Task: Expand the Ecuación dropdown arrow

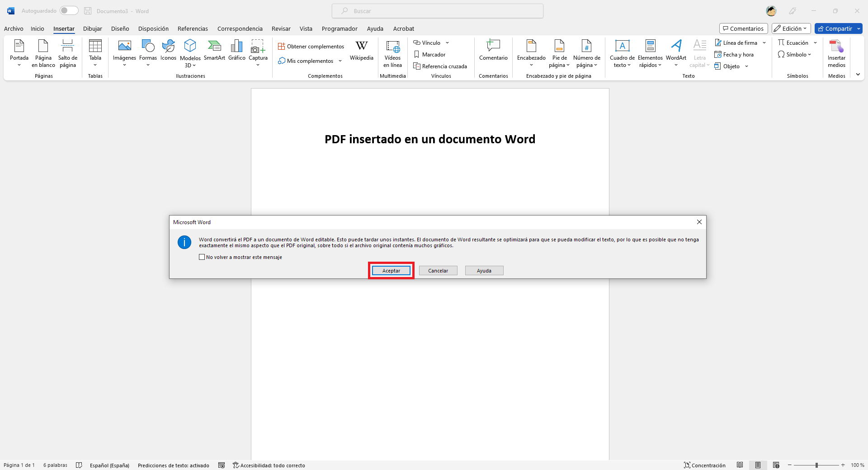Action: point(816,43)
